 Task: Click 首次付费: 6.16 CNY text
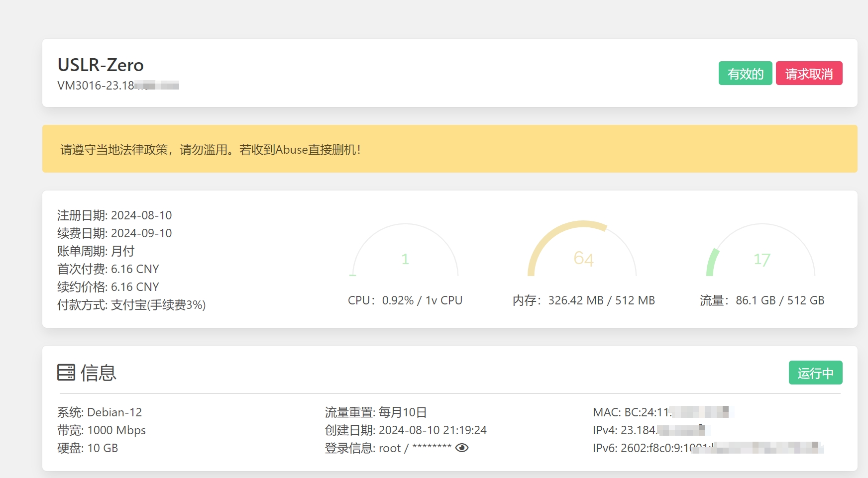tap(108, 269)
